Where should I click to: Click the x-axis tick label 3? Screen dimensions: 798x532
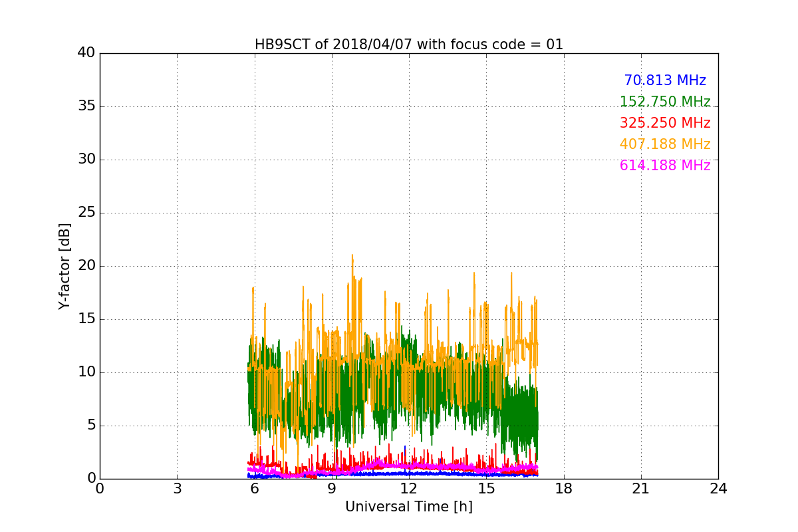[177, 489]
